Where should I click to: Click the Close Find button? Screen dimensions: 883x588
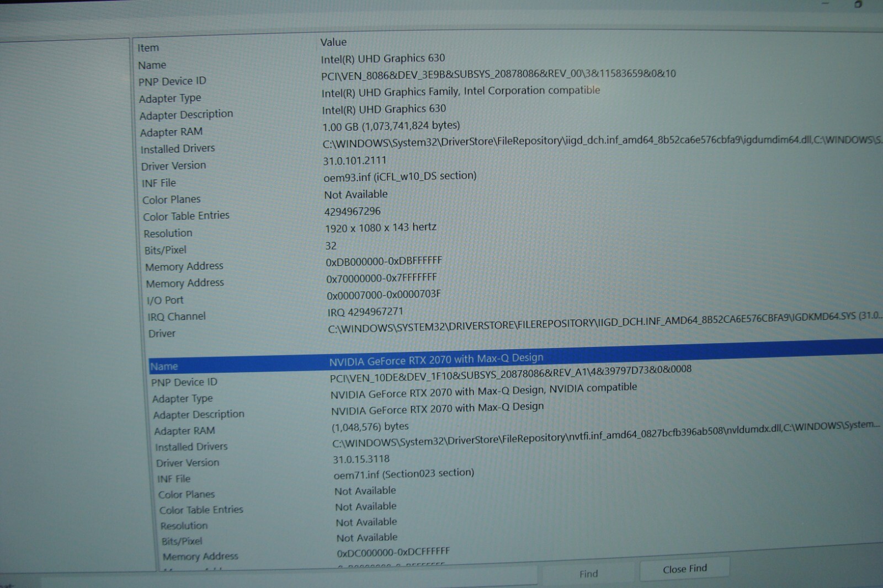pos(684,569)
